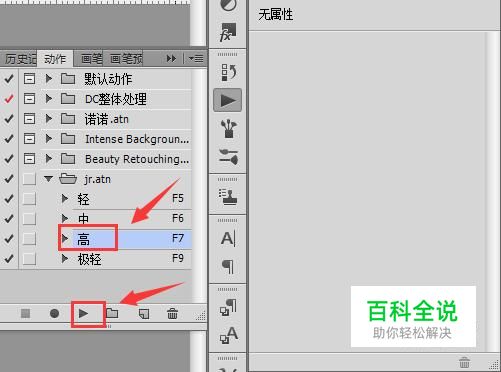Open Actions panel flyout menu icon
The height and width of the screenshot is (372, 501).
(196, 59)
